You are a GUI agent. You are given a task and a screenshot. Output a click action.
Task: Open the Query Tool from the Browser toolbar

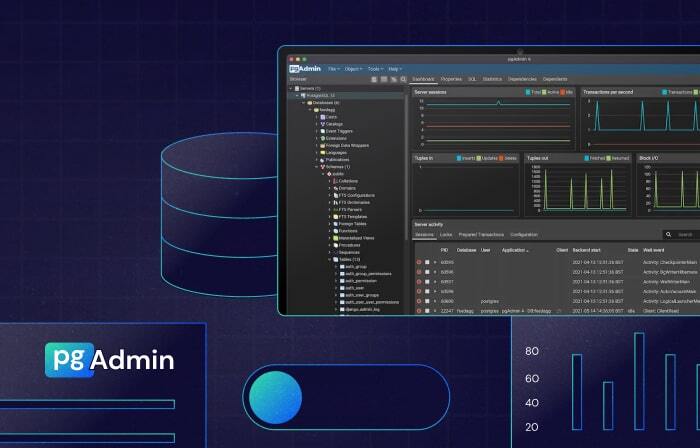pos(374,79)
